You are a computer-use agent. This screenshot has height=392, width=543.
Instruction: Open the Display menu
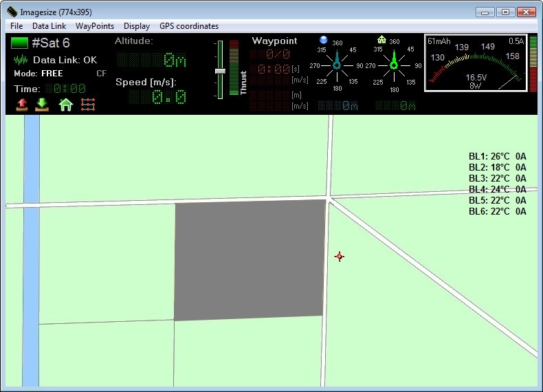[137, 26]
